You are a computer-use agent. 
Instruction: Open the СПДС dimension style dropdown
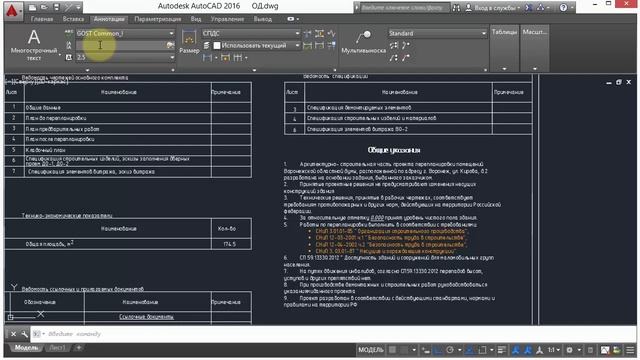pyautogui.click(x=251, y=33)
